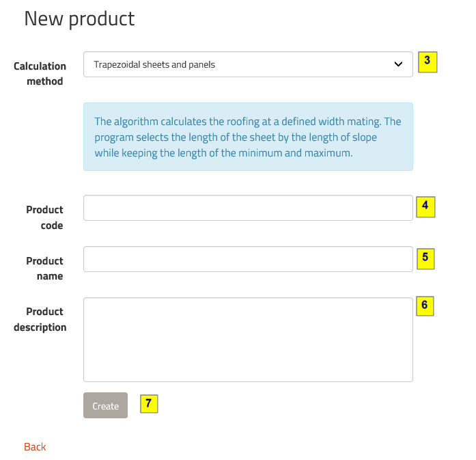The width and height of the screenshot is (476, 460).
Task: Click the blue algorithm info message box
Action: [x=248, y=137]
